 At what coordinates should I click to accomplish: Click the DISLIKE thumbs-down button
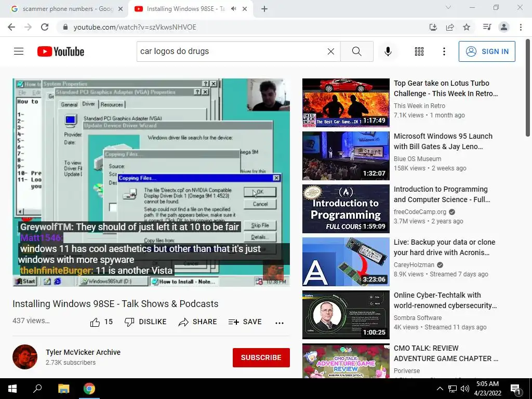coord(145,322)
